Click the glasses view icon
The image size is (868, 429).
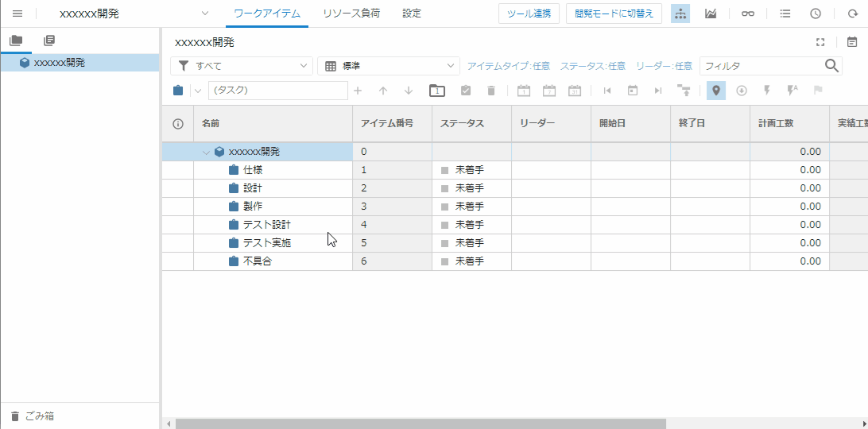click(748, 14)
